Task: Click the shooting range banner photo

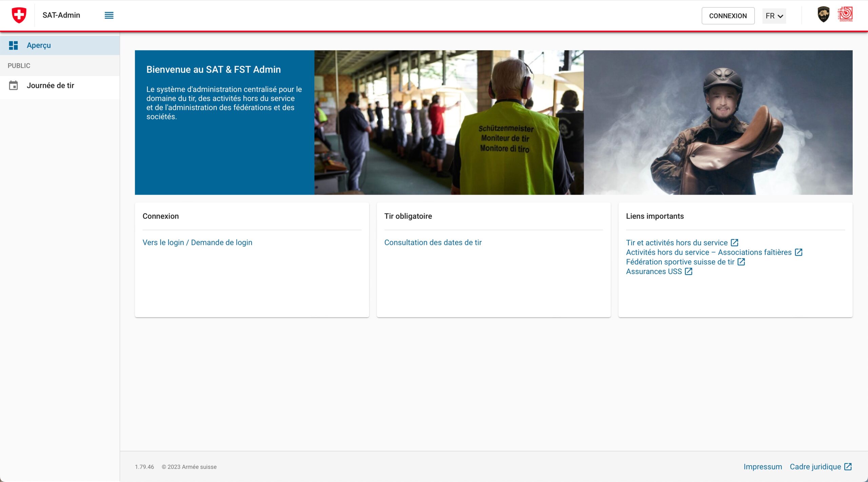Action: tap(449, 122)
